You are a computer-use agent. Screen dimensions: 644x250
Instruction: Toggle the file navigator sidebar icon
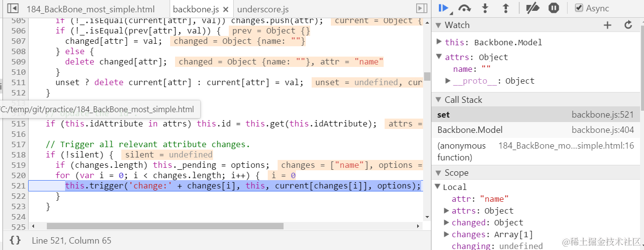[13, 8]
